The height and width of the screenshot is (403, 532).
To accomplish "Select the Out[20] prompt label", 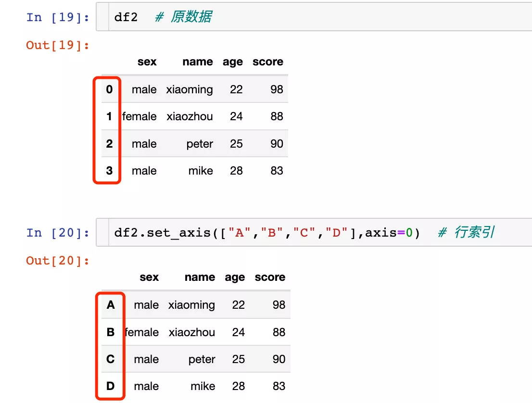I will point(58,261).
